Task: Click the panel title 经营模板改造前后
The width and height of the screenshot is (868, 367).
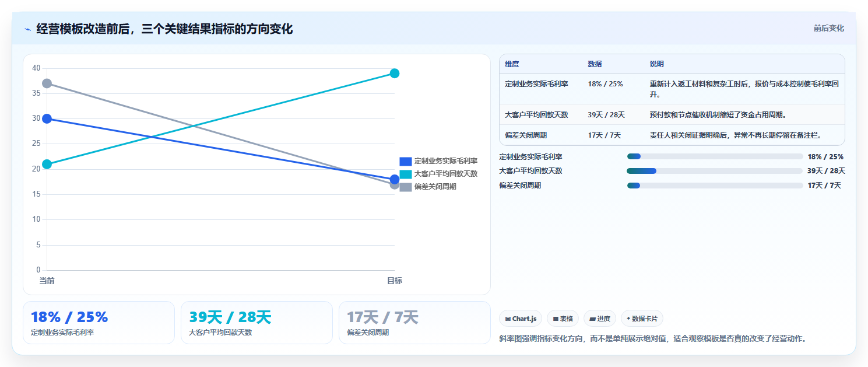Action: 164,29
